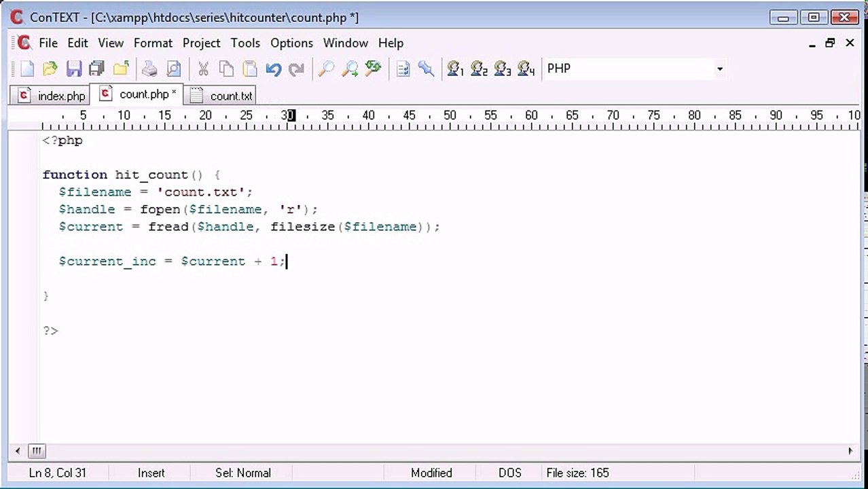Click the Close file folder icon
Screen dimensions: 868x489
(x=121, y=69)
